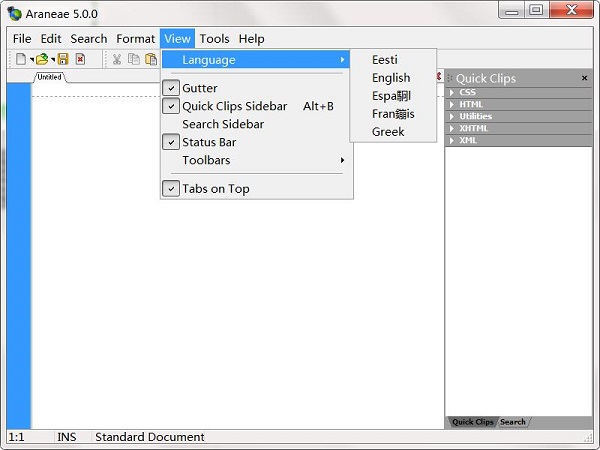Screen dimensions: 600x450
Task: Open the Language submenu entry
Action: tap(256, 60)
